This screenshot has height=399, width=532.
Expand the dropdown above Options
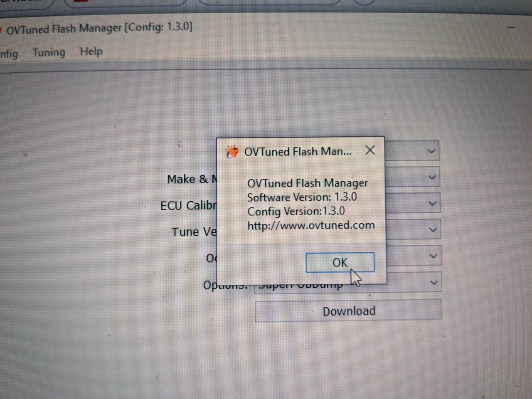tap(433, 256)
